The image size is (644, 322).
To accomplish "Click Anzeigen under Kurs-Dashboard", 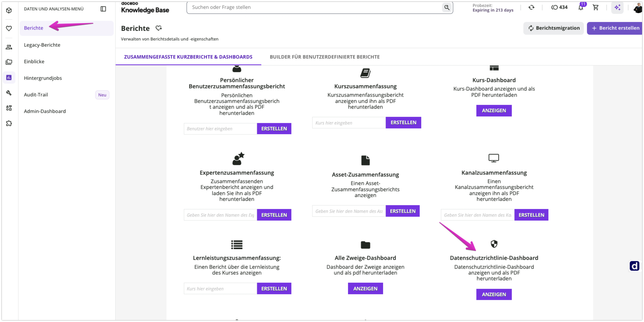I will 494,111.
